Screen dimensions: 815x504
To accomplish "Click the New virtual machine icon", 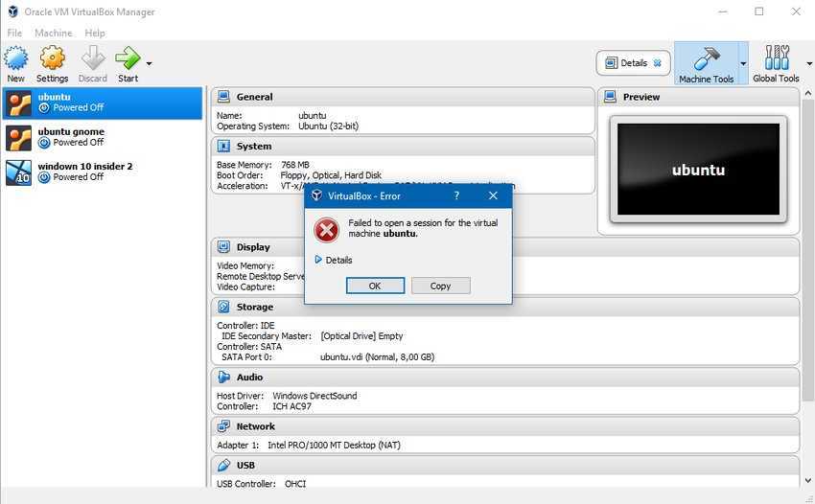I will click(16, 58).
